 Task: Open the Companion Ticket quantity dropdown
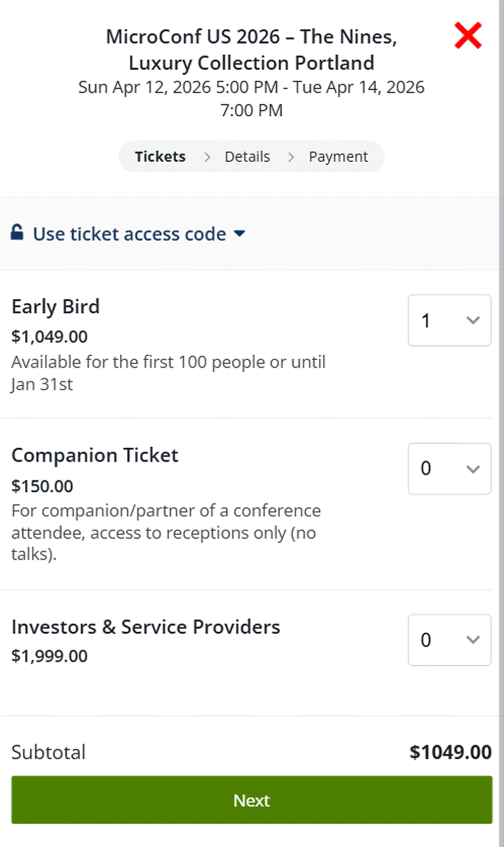(449, 468)
